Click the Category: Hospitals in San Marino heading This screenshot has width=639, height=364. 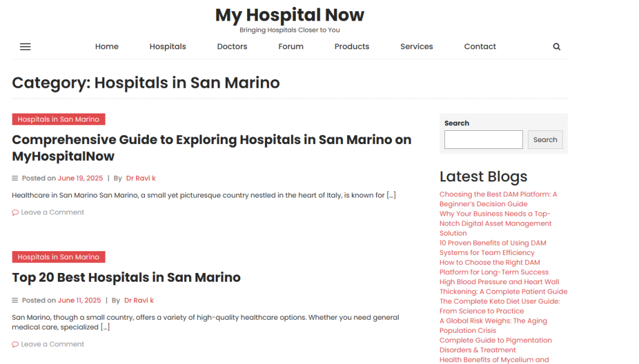(x=146, y=83)
